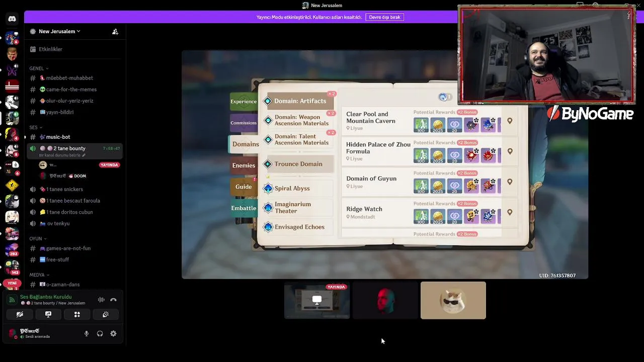Open Envisaged Echoes entry
The image size is (644, 362).
click(299, 227)
